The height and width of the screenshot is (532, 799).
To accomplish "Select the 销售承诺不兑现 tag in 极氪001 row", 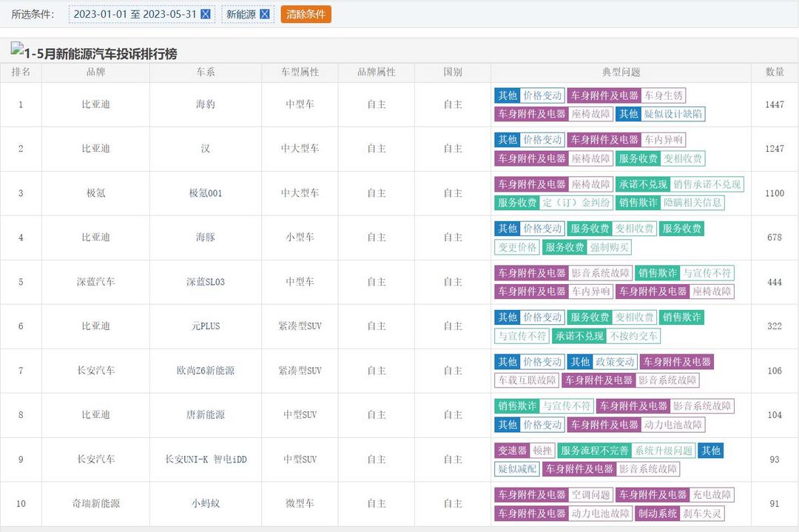I will pos(707,184).
